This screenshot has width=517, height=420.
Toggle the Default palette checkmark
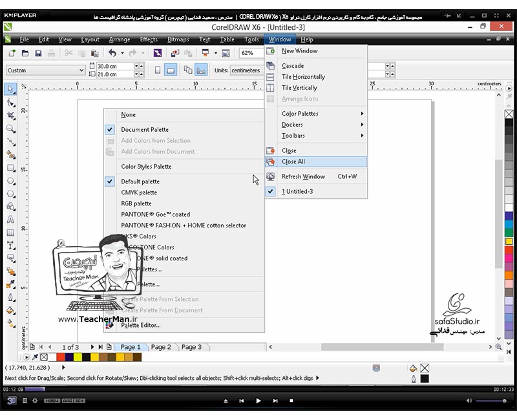click(x=110, y=182)
